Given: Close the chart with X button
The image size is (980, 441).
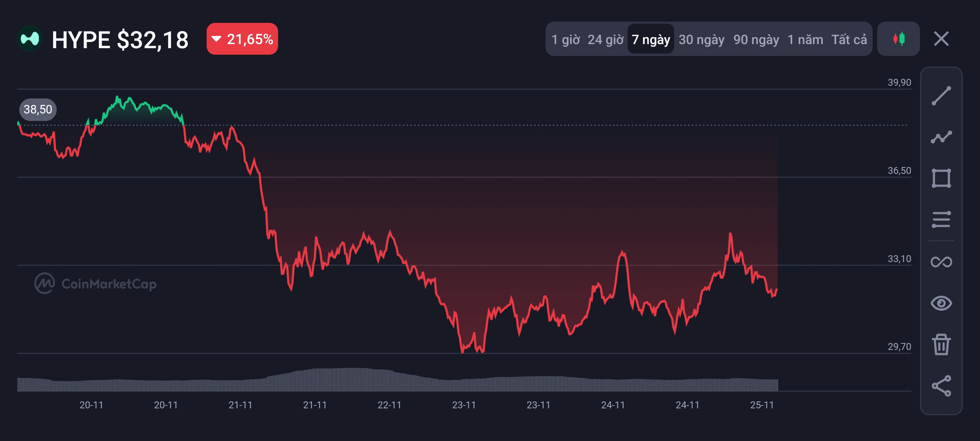Looking at the screenshot, I should pyautogui.click(x=941, y=39).
